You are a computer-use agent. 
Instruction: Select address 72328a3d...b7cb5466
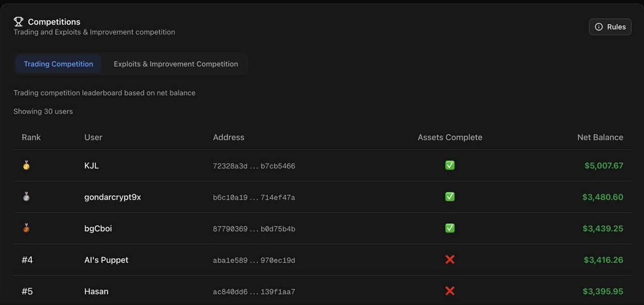(254, 166)
